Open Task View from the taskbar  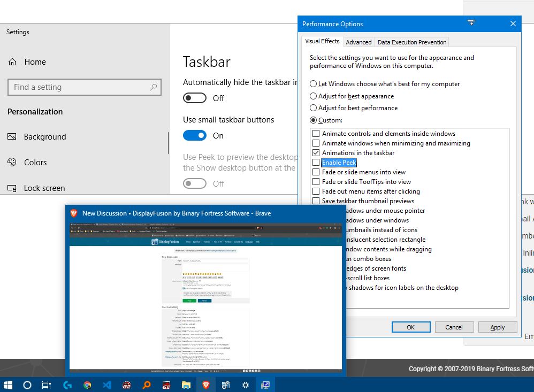pos(47,385)
